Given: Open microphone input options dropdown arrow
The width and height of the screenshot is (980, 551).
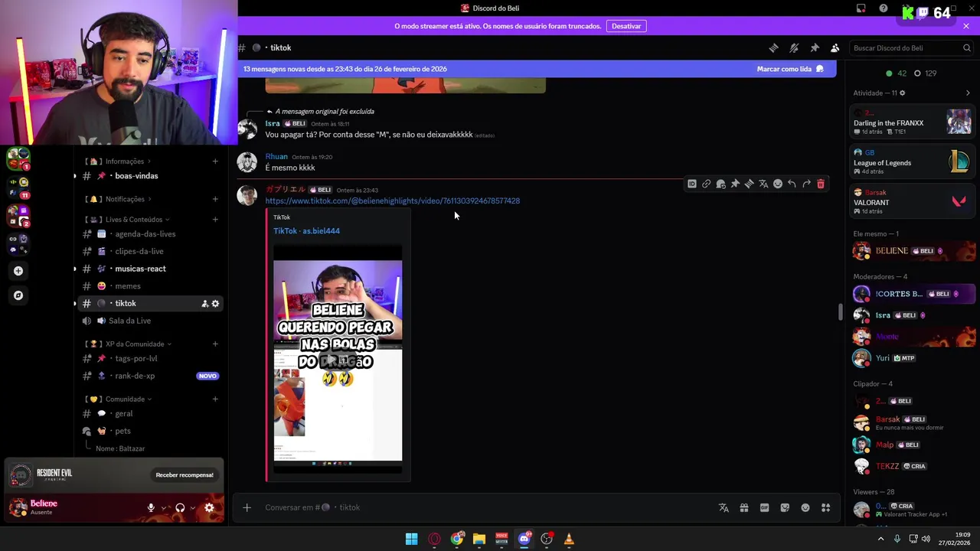Looking at the screenshot, I should tap(164, 507).
